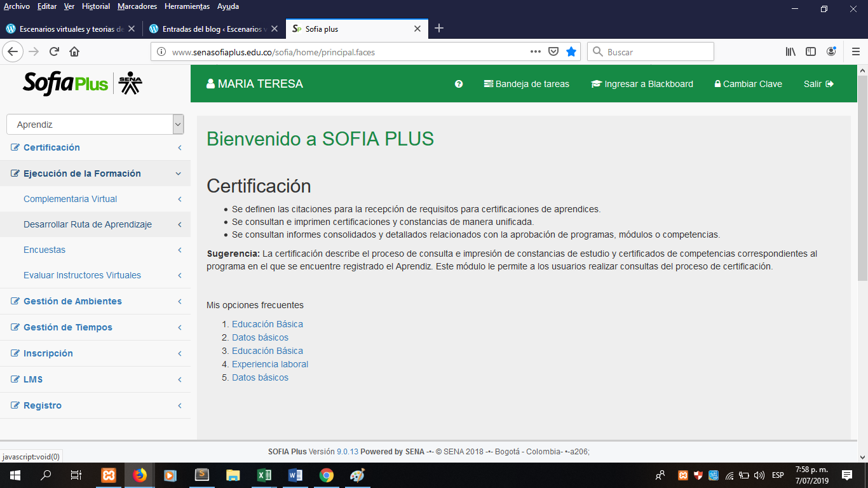Screen dimensions: 868x488
Task: Click inside the Buscar search field
Action: (648, 51)
